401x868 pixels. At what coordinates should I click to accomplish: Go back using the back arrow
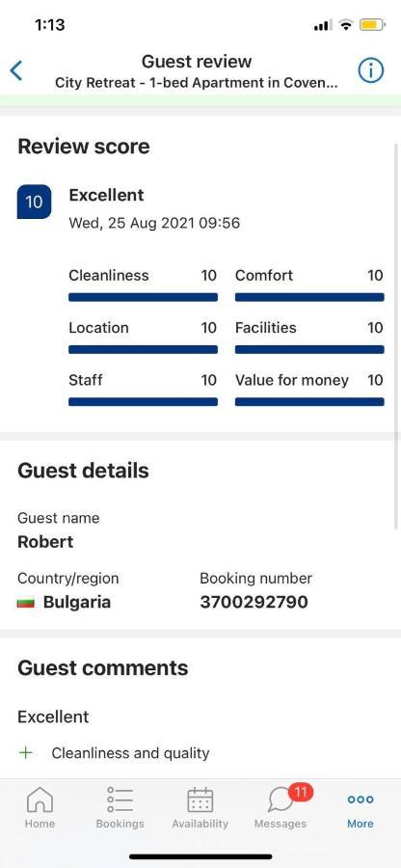(x=16, y=70)
